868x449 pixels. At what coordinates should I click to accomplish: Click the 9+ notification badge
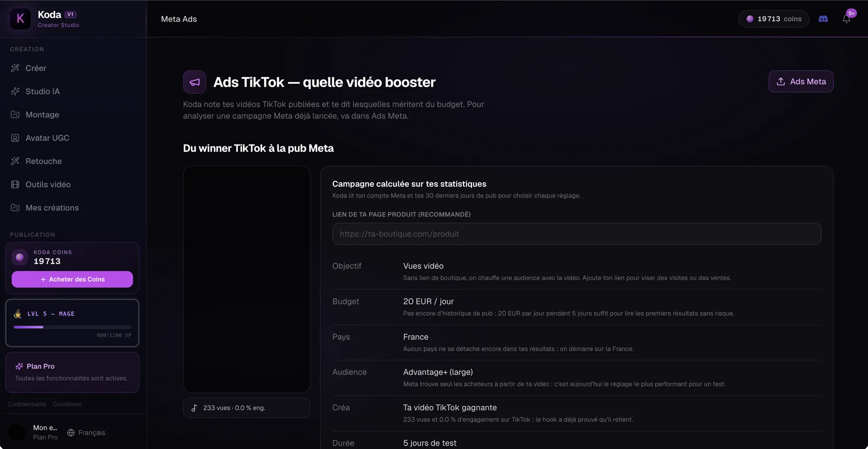(x=851, y=13)
